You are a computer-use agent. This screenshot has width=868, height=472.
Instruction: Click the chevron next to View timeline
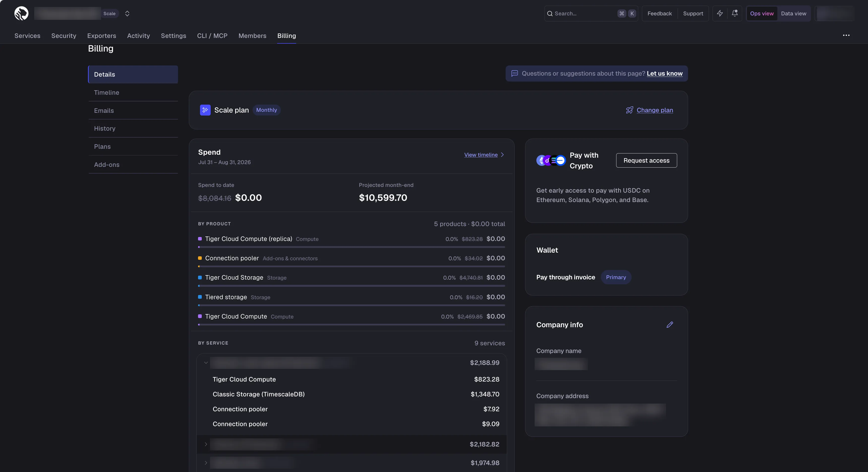[502, 155]
